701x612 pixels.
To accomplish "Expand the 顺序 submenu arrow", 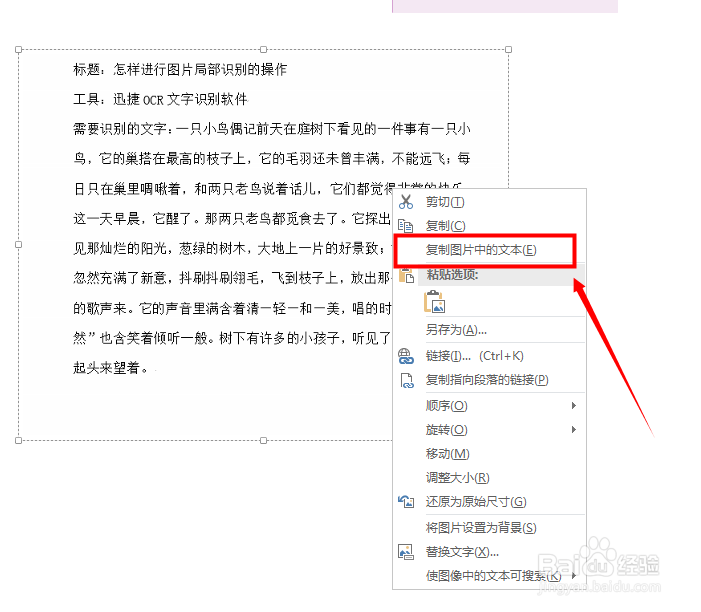I will coord(574,406).
